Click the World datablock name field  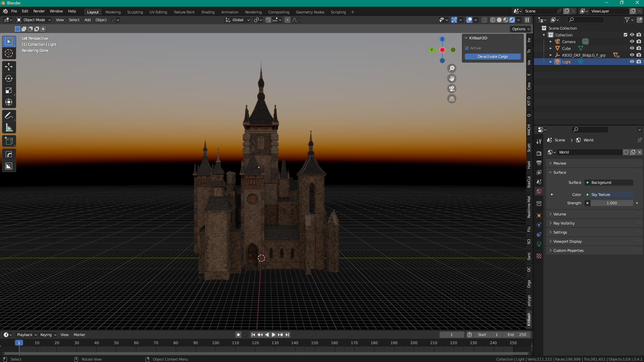pos(589,152)
